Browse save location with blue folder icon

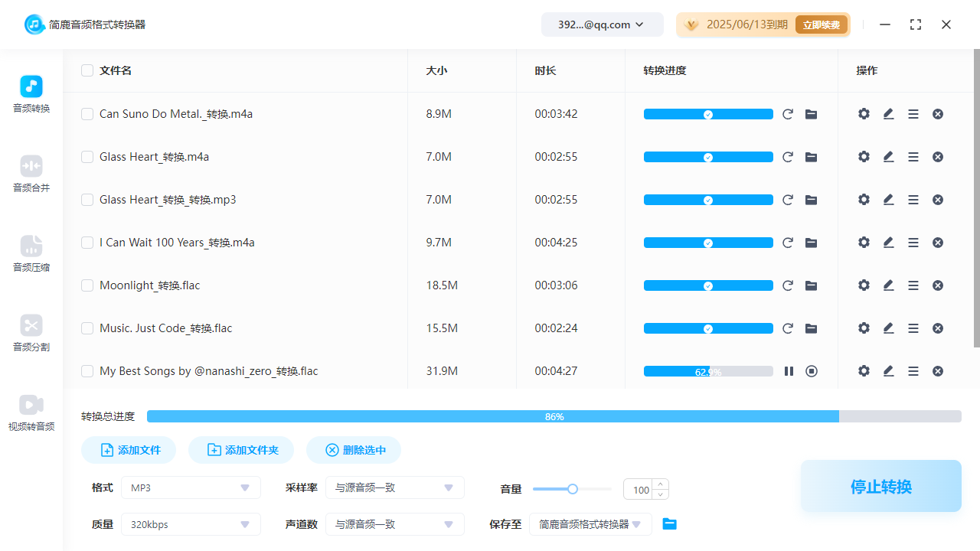pos(670,524)
